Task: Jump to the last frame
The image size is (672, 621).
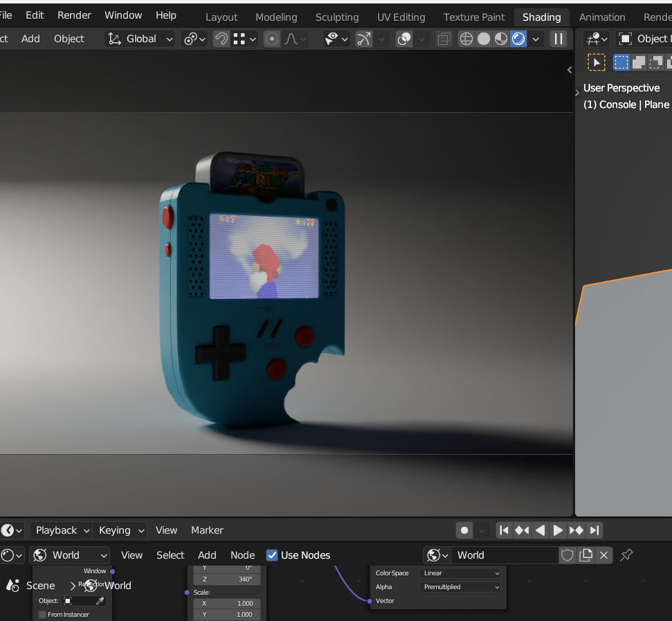Action: [594, 530]
